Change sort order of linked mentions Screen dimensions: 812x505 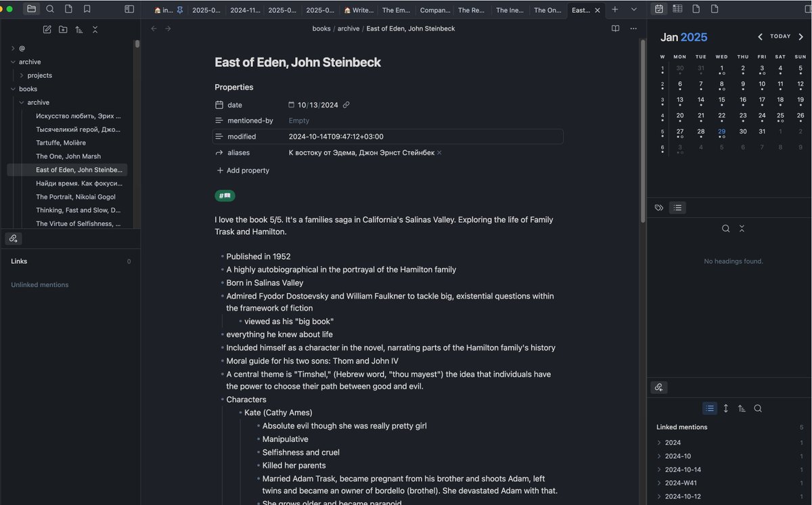[x=742, y=408]
